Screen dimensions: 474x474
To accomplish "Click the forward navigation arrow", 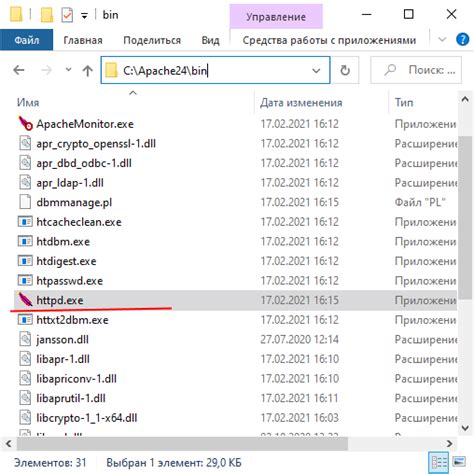I will click(x=46, y=70).
